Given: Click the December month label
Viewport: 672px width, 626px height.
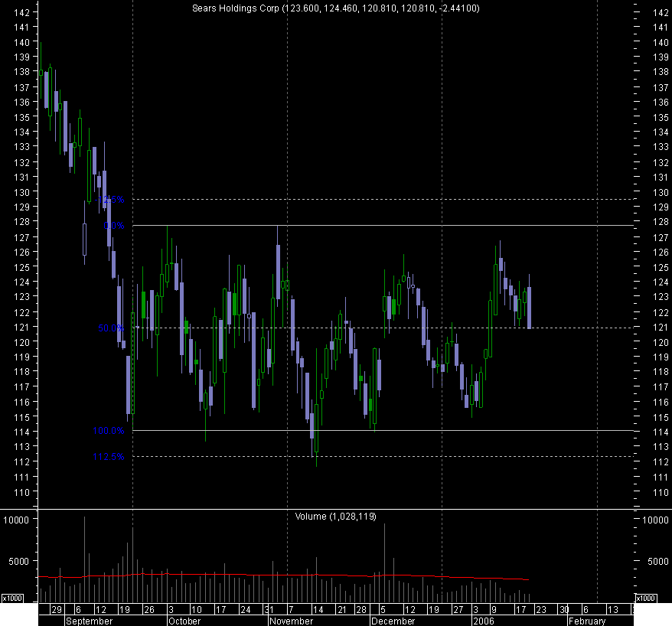Looking at the screenshot, I should 393,621.
